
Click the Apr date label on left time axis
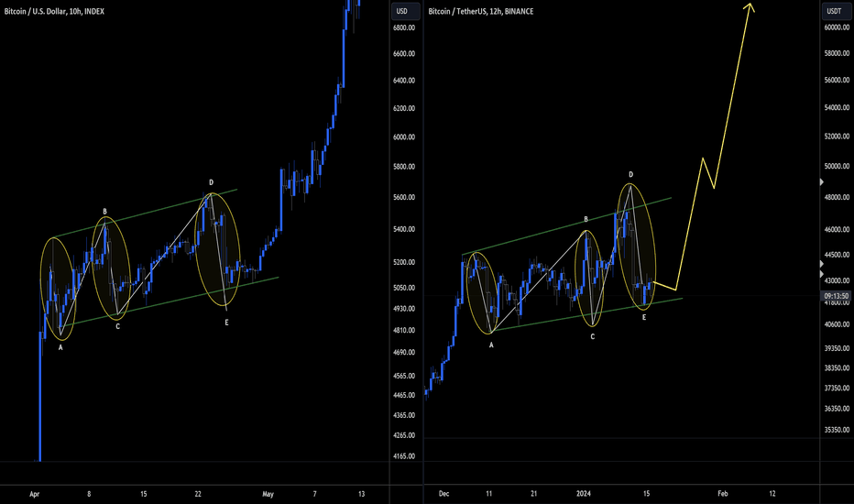pyautogui.click(x=34, y=494)
